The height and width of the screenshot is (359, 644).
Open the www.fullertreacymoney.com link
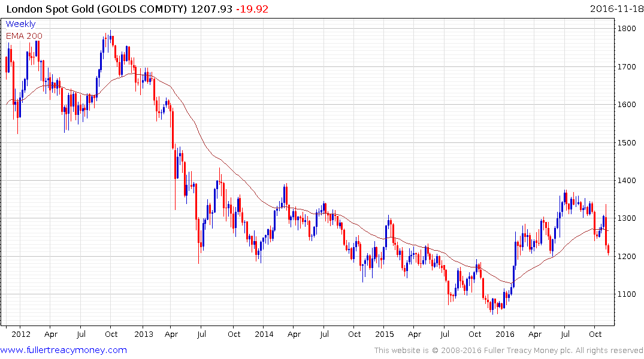pos(64,350)
